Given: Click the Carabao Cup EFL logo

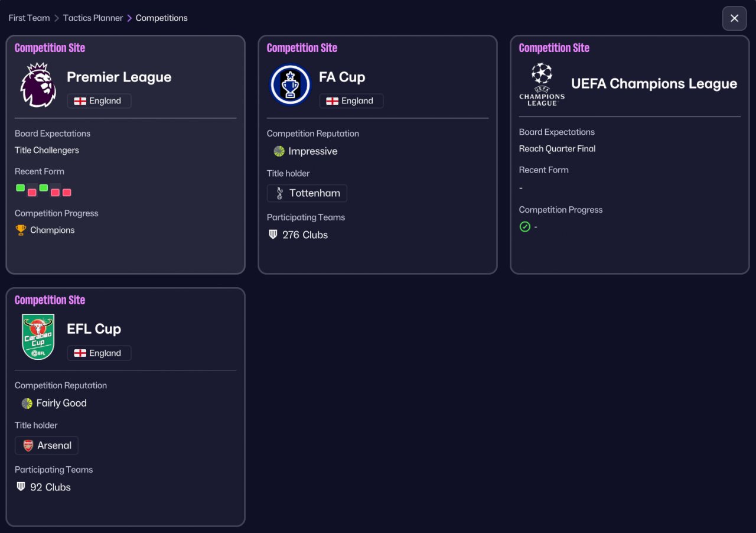Looking at the screenshot, I should pos(38,337).
